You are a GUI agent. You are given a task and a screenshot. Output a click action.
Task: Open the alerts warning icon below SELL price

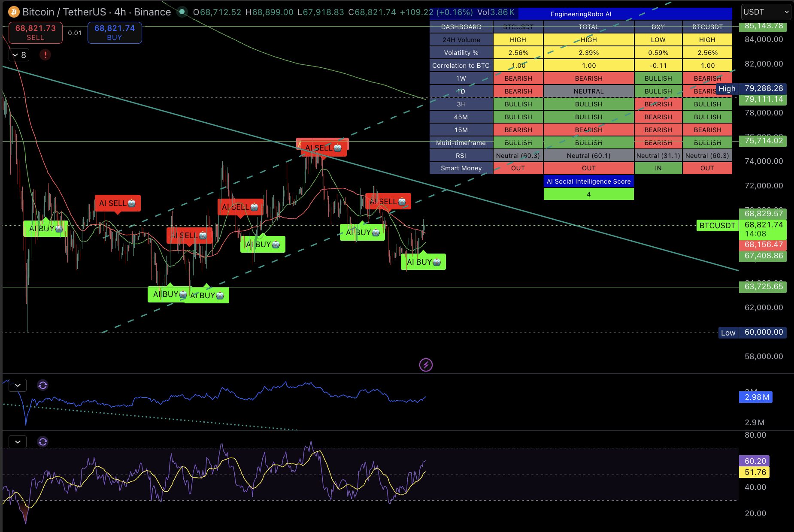click(x=45, y=55)
